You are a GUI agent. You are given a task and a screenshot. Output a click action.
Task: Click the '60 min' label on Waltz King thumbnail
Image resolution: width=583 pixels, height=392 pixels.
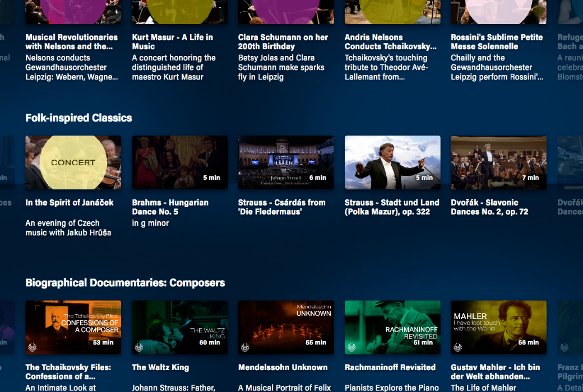click(x=210, y=342)
